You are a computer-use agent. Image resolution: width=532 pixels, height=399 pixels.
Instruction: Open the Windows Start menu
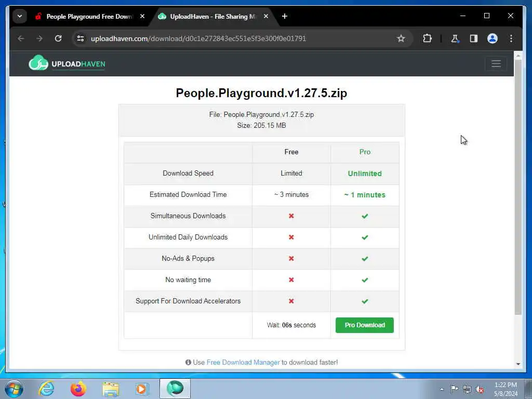pyautogui.click(x=14, y=389)
